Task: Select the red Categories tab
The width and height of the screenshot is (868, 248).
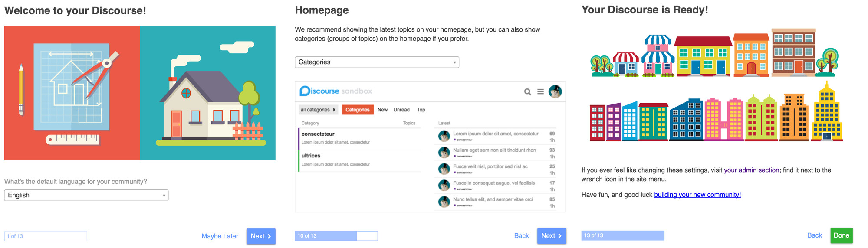Action: 358,110
